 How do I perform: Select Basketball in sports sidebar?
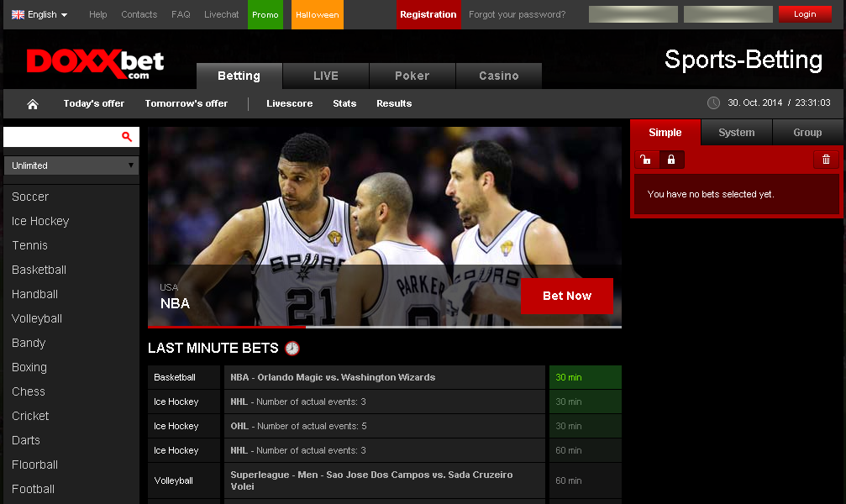[x=39, y=270]
